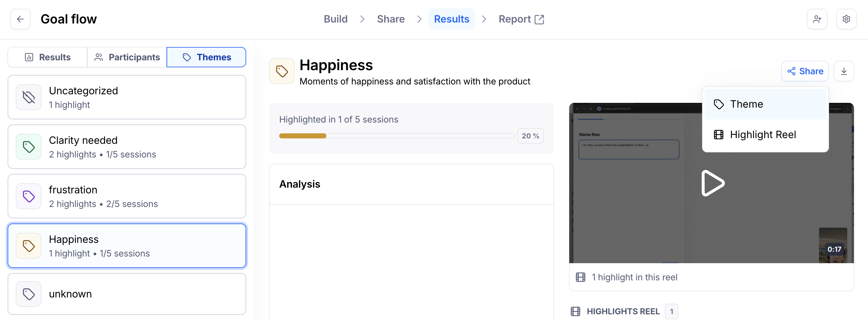Click the Uncategorized crossed-tag icon
The width and height of the screenshot is (868, 320).
coord(29,97)
